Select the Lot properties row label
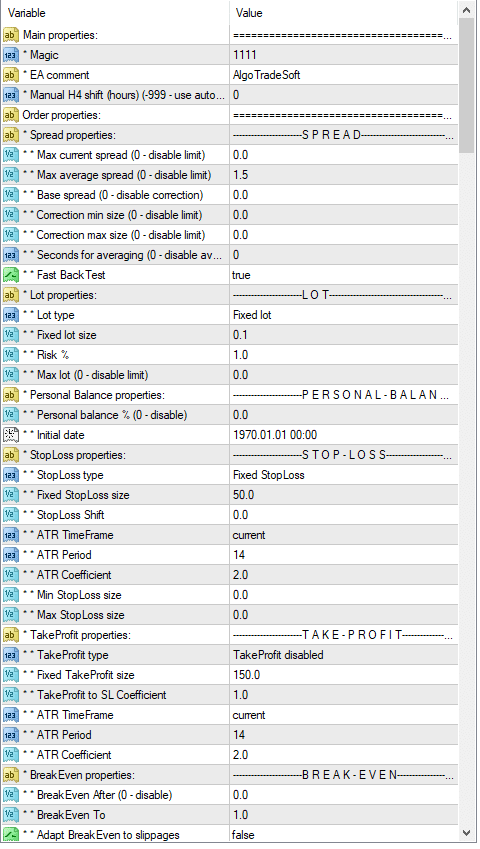 tap(60, 295)
